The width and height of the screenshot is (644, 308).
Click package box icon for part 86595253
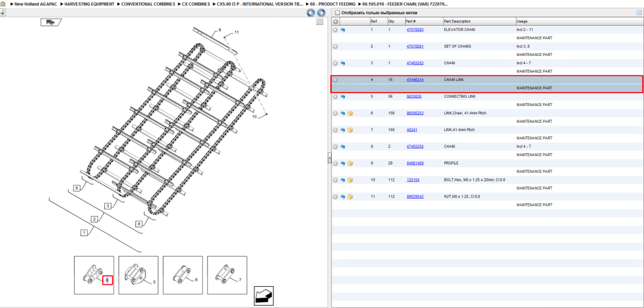[x=350, y=113]
